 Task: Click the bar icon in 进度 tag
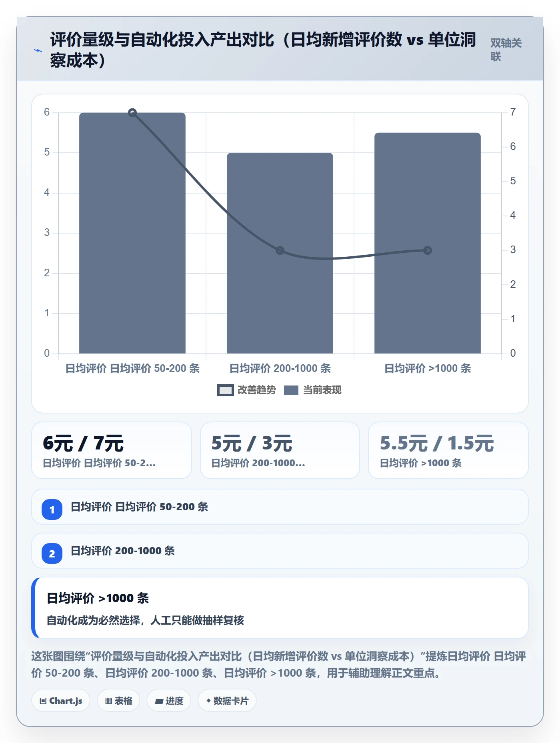coord(159,701)
